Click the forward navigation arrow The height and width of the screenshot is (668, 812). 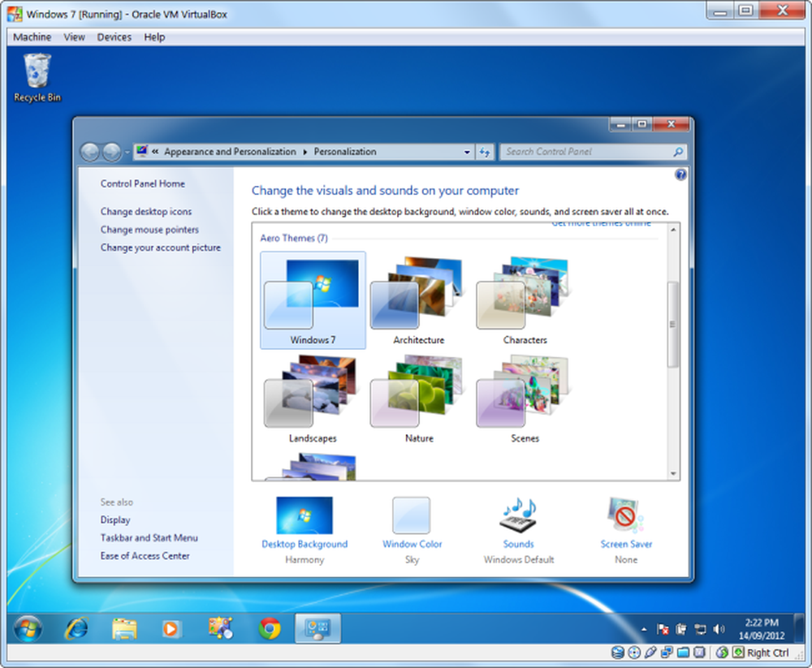tap(111, 152)
